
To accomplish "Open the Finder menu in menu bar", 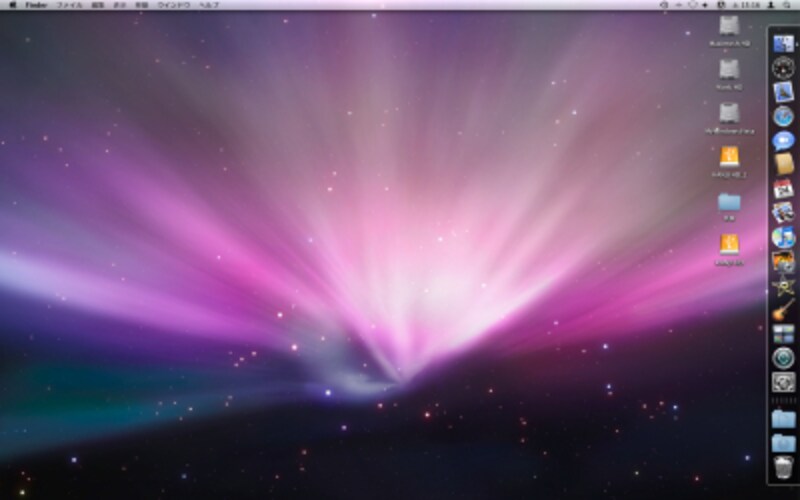I will point(36,5).
